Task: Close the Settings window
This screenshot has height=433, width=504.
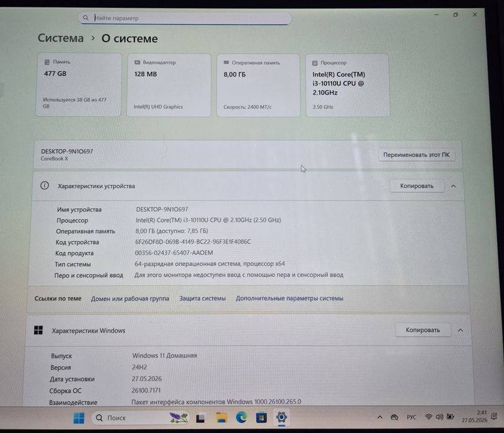Action: click(475, 15)
